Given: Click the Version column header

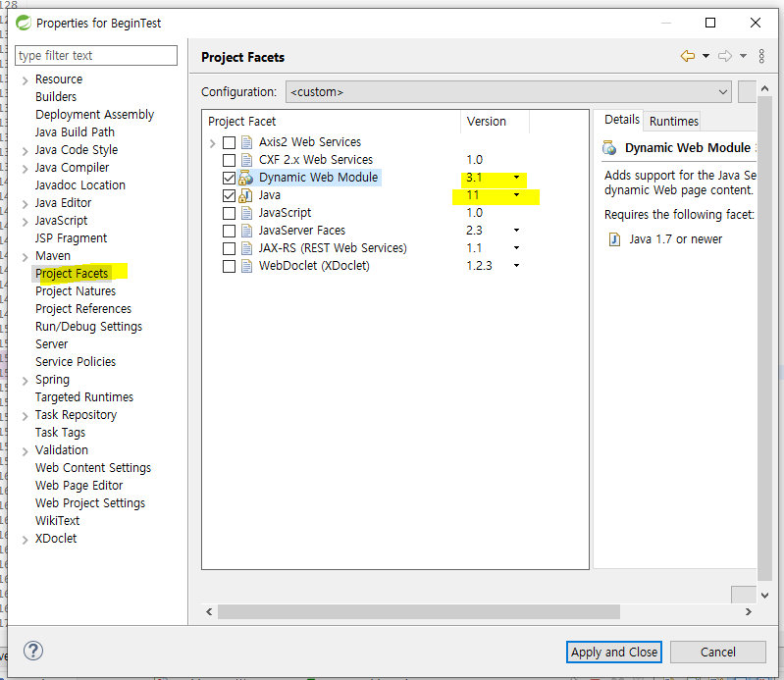Looking at the screenshot, I should (494, 122).
